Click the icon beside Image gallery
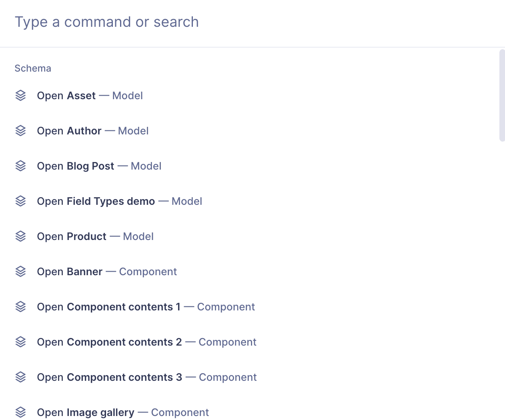 tap(20, 412)
